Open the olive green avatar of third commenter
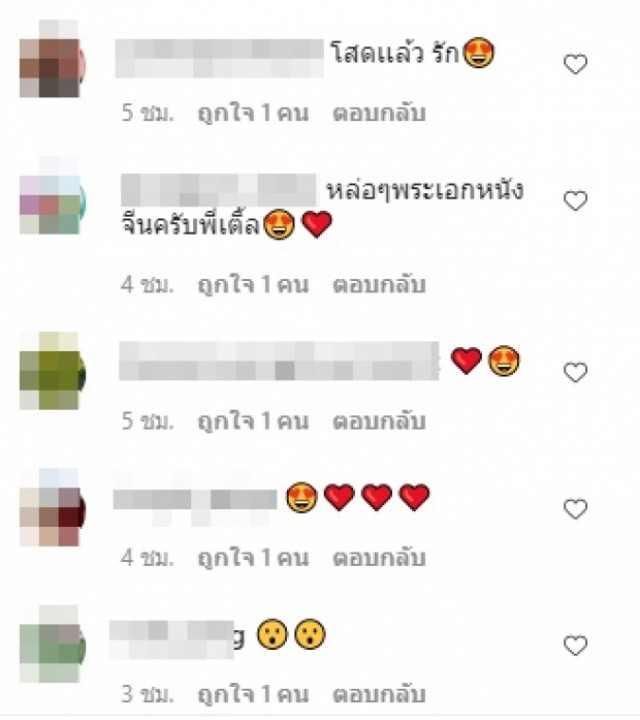640x720 pixels. pyautogui.click(x=52, y=371)
